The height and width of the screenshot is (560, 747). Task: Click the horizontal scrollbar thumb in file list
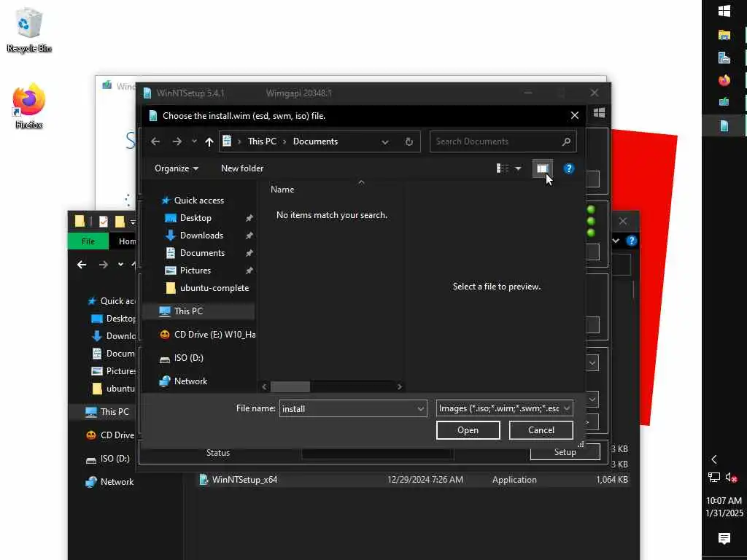click(290, 386)
